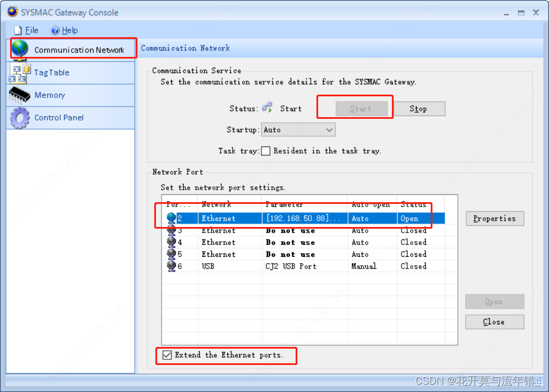Click the File menu document icon

[x=18, y=30]
